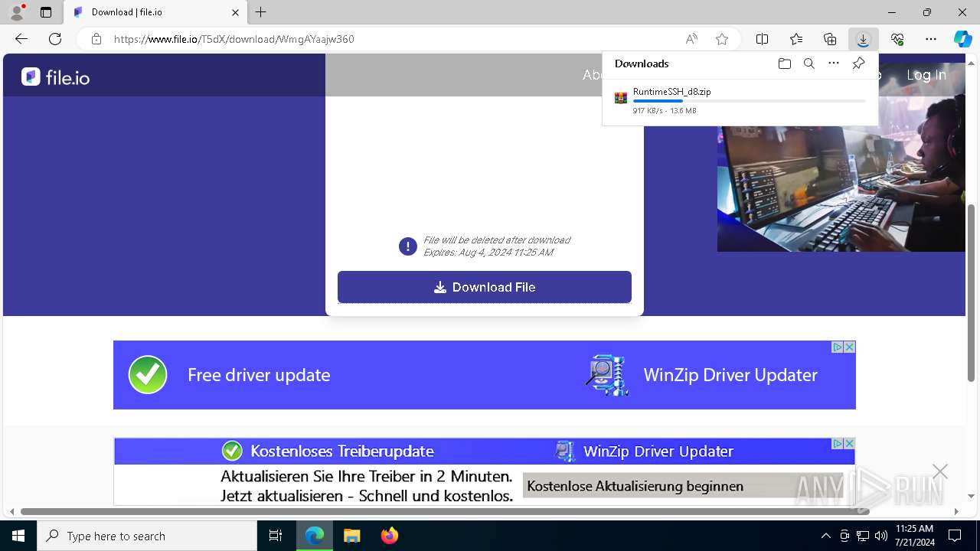The width and height of the screenshot is (980, 551).
Task: Select the Download | file.io tab
Action: click(155, 12)
